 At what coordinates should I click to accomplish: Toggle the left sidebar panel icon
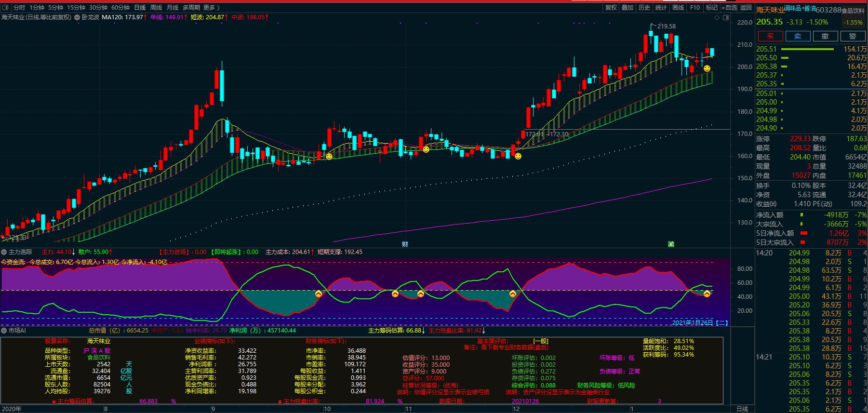pos(5,8)
